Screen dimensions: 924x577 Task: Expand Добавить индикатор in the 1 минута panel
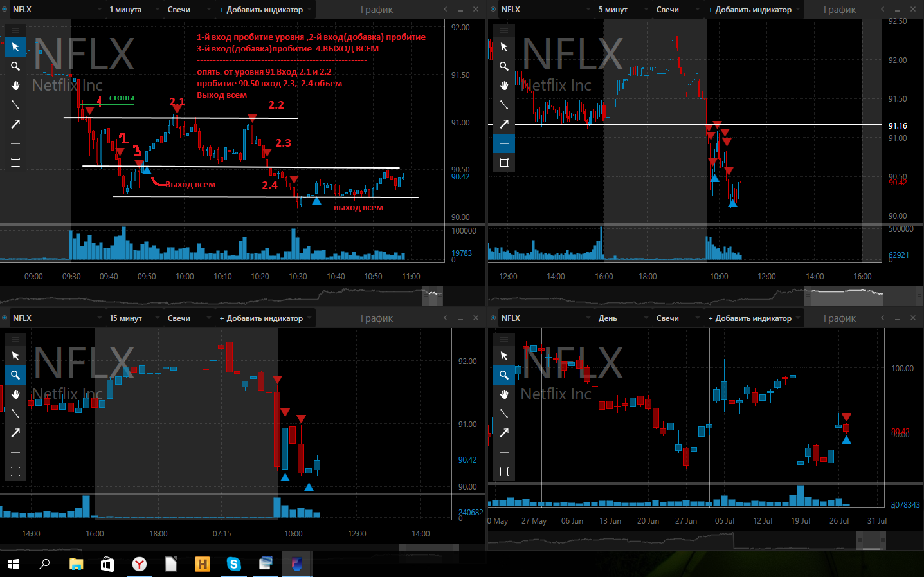click(x=265, y=10)
